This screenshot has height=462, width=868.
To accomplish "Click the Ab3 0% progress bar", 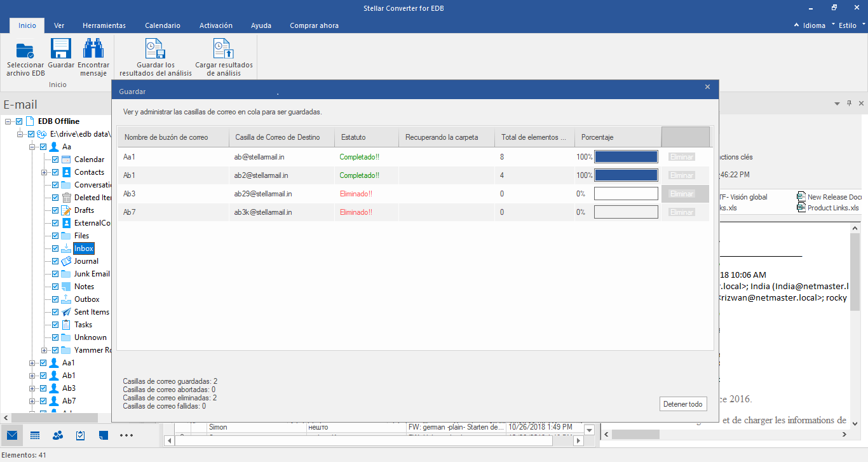I will [626, 194].
